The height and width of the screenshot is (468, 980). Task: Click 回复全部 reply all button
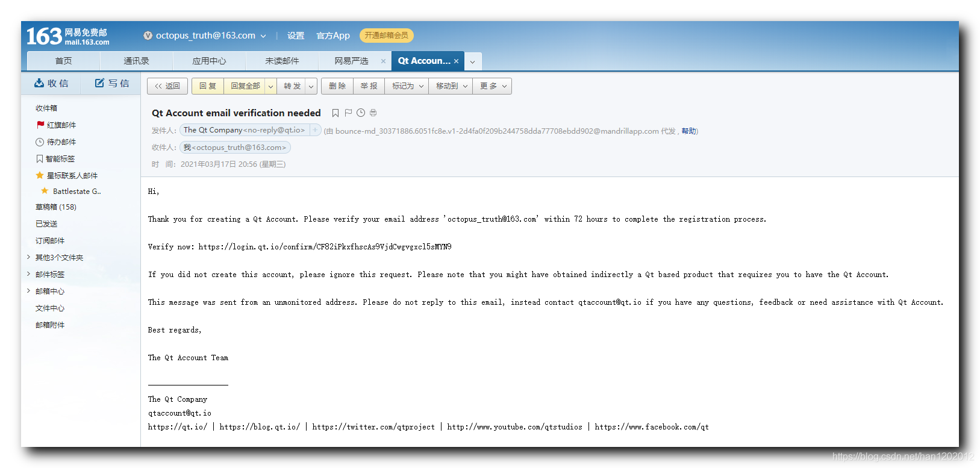coord(245,86)
